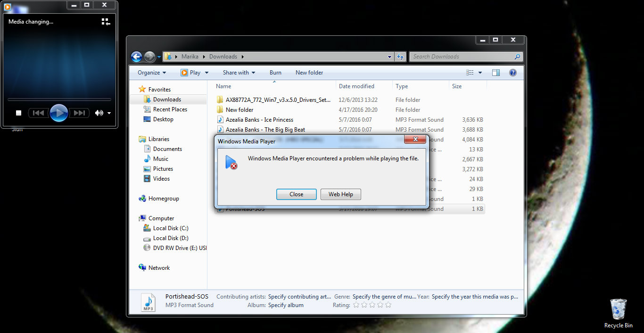Click the Media Player seek bar
This screenshot has height=333, width=644.
[59, 100]
